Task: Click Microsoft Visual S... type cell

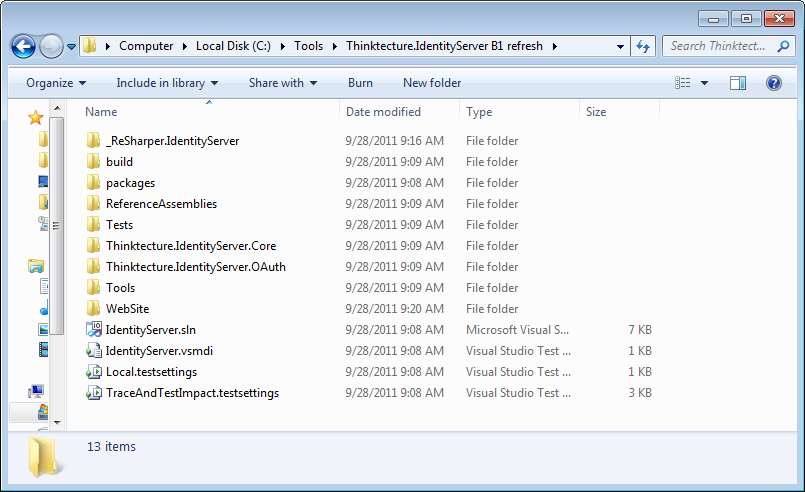Action: click(x=518, y=330)
